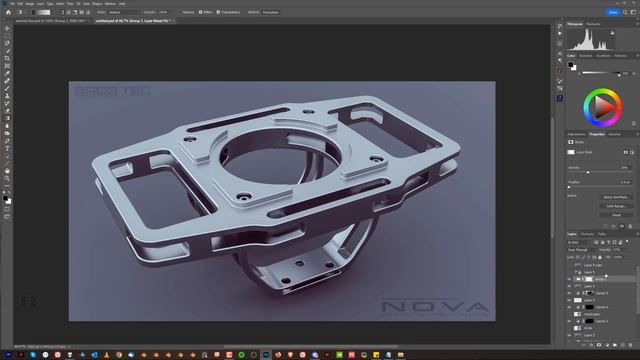Screen dimensions: 640x360
Task: Select the Group 1 mask thumbnail
Action: click(x=589, y=279)
